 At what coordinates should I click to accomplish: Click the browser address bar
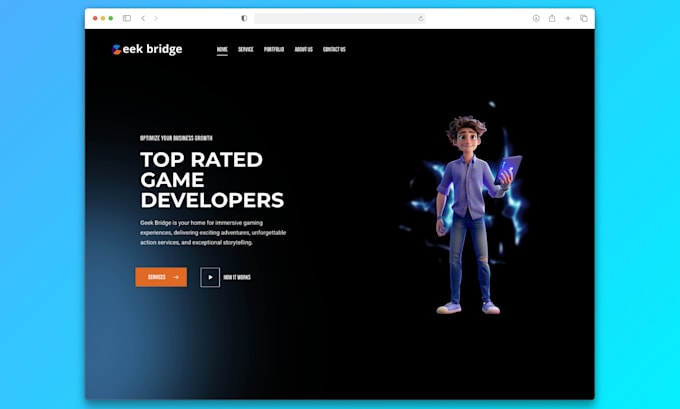[x=340, y=18]
